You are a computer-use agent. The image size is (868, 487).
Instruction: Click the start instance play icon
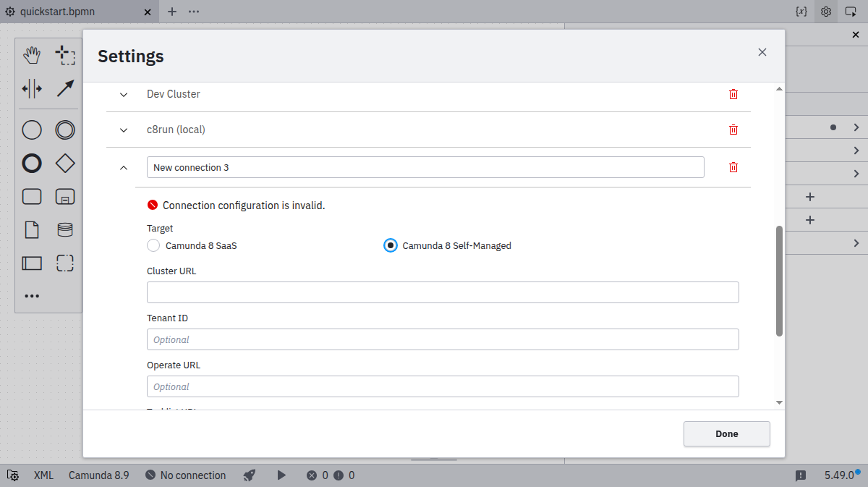[x=281, y=475]
